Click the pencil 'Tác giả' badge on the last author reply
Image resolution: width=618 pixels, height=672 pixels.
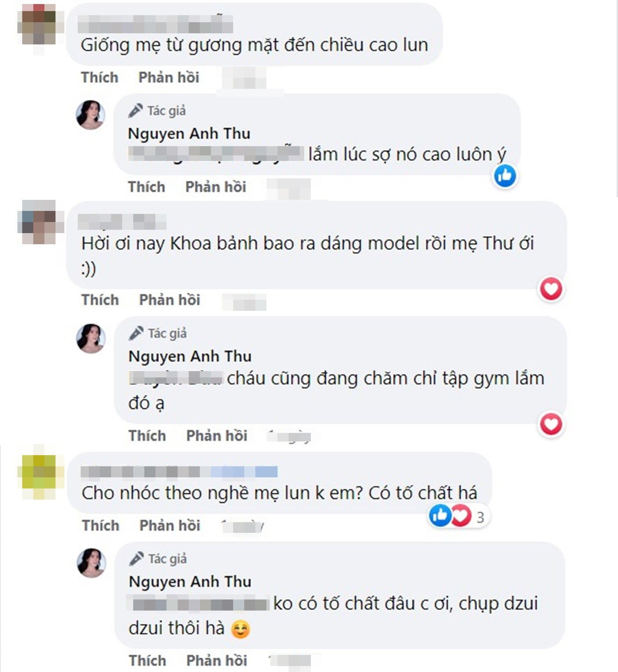click(158, 559)
